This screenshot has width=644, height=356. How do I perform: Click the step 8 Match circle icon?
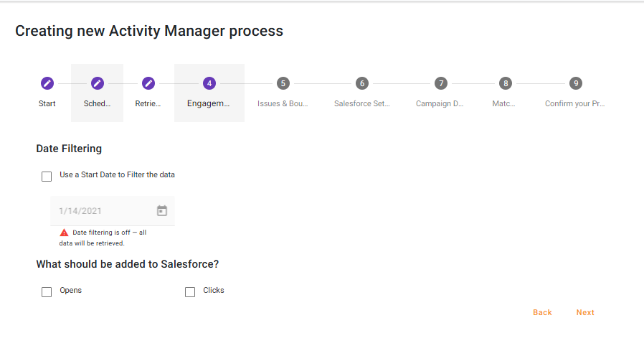(x=506, y=83)
